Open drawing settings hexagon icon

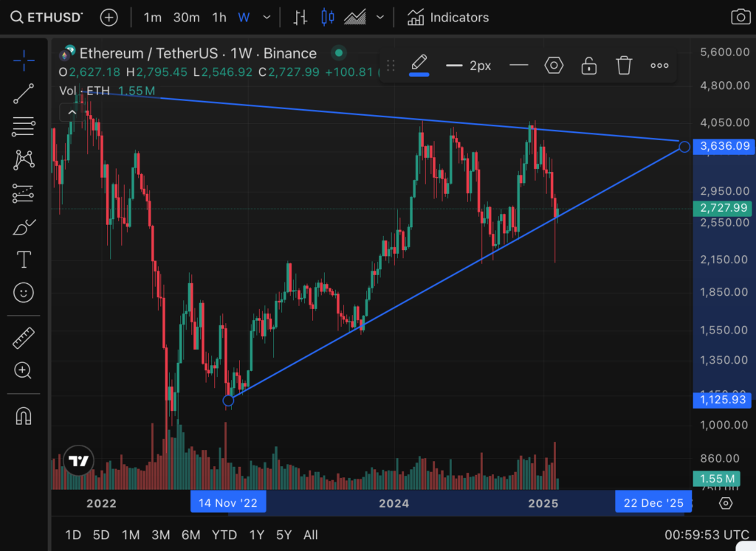554,65
